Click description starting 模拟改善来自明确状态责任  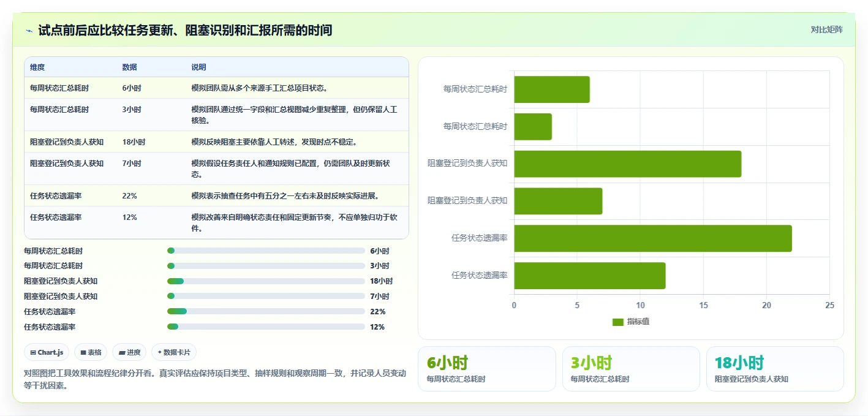click(295, 222)
